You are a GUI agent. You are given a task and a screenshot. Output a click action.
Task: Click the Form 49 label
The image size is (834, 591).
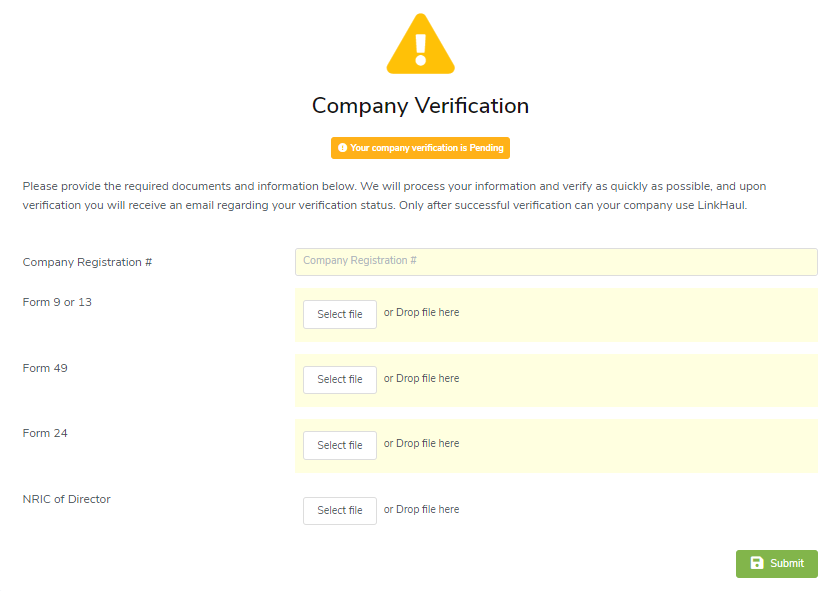click(x=45, y=368)
